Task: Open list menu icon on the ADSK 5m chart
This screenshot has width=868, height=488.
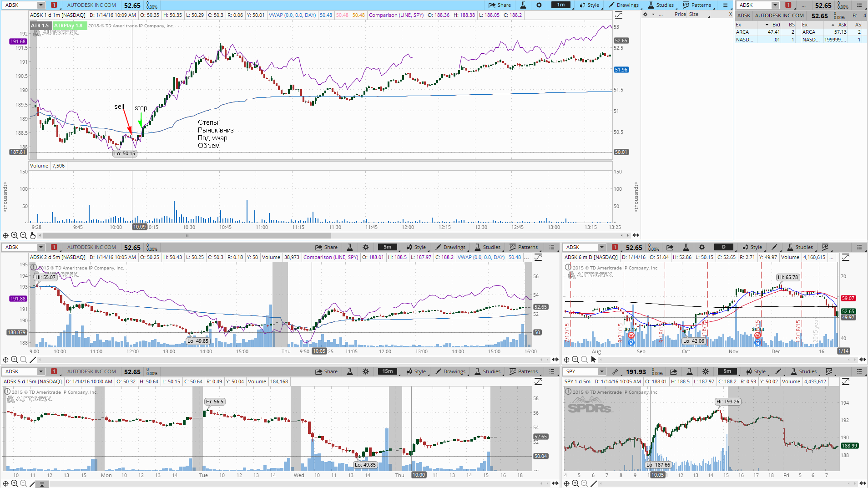Action: click(552, 247)
